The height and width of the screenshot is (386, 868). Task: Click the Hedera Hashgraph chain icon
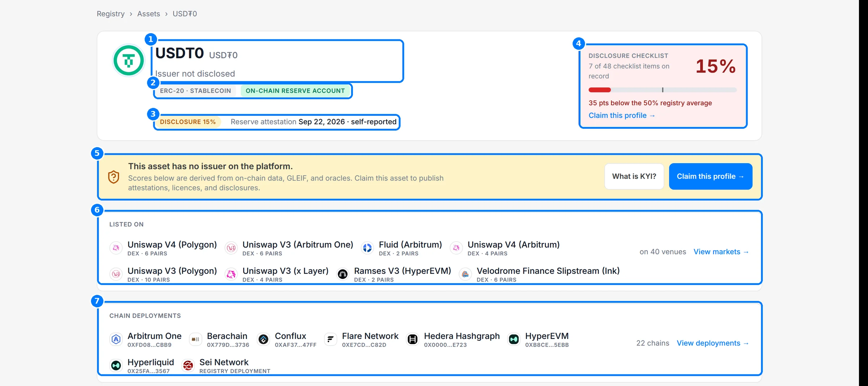point(412,339)
